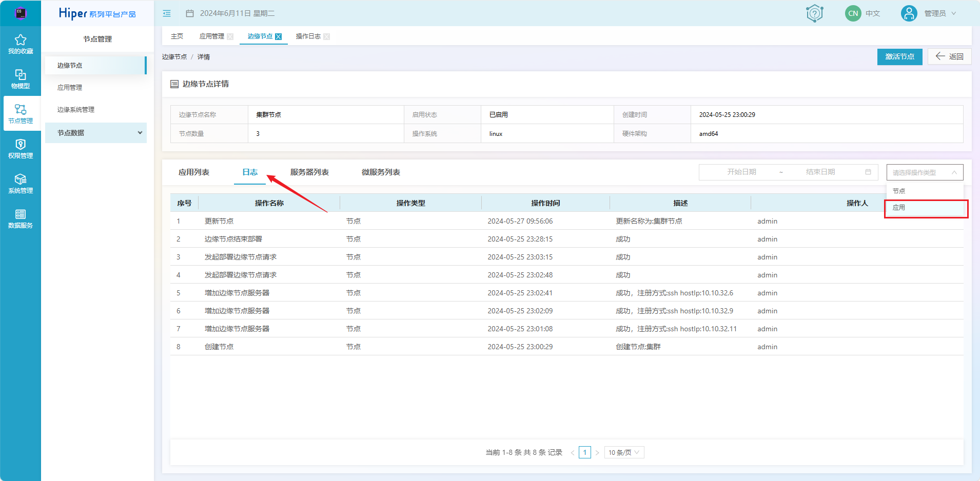Screen dimensions: 980x481
Task: Close the 边缘节点 tab
Action: click(x=279, y=36)
